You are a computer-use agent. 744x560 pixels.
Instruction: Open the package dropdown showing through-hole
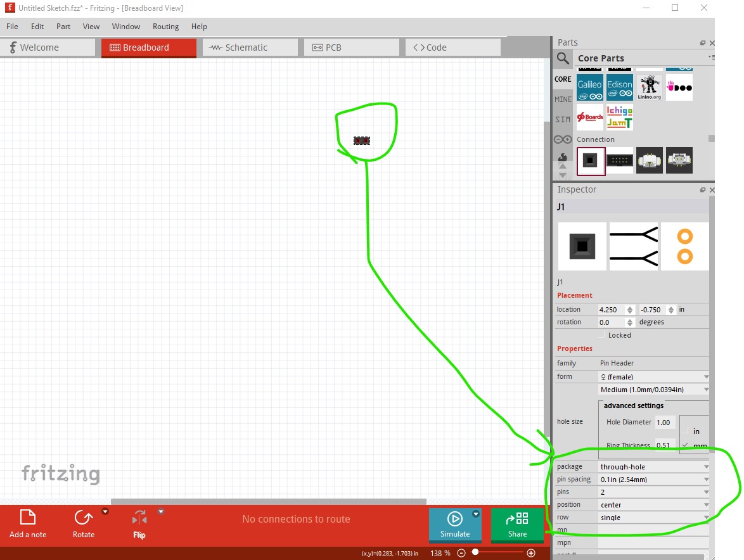(654, 467)
